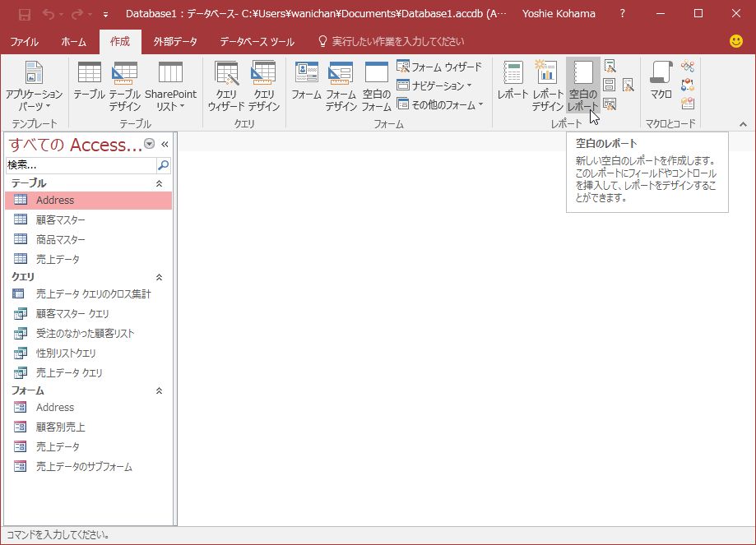Send feedback with the smiley icon
The height and width of the screenshot is (545, 756).
(736, 41)
